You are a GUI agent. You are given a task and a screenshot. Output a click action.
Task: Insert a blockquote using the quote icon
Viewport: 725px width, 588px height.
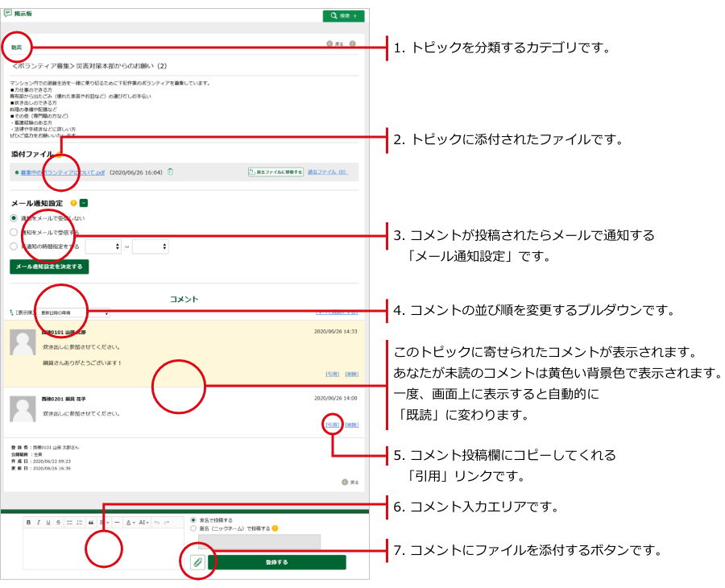pyautogui.click(x=91, y=522)
